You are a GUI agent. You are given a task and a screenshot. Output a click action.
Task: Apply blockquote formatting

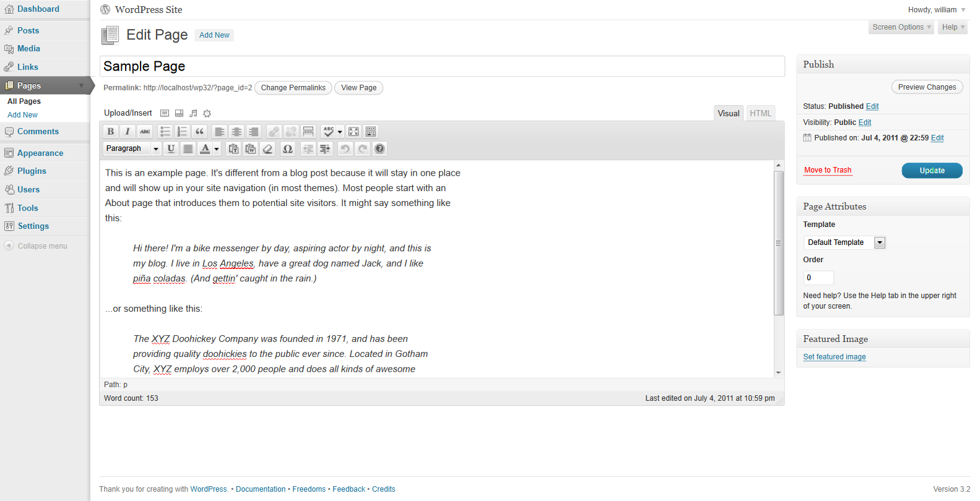click(199, 131)
